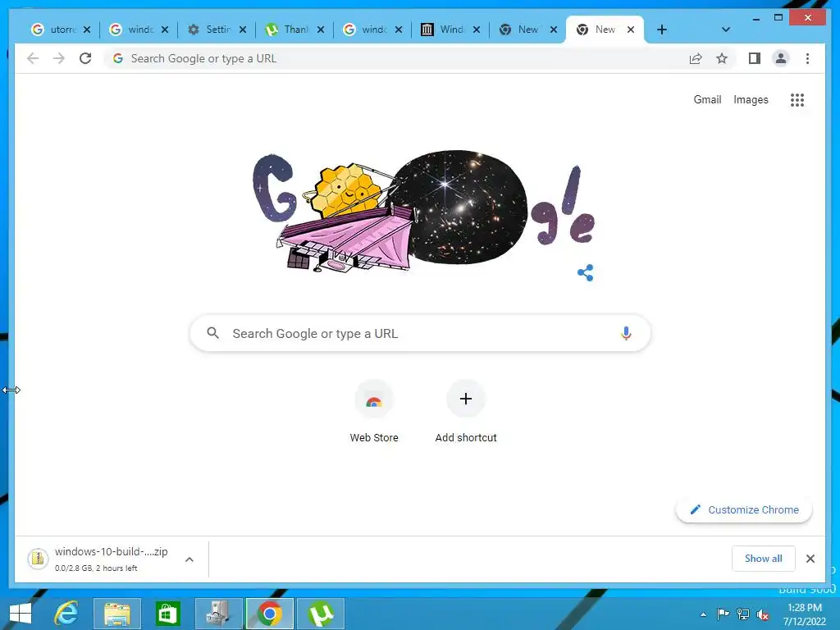
Task: Open Windows Store from taskbar
Action: [x=167, y=614]
